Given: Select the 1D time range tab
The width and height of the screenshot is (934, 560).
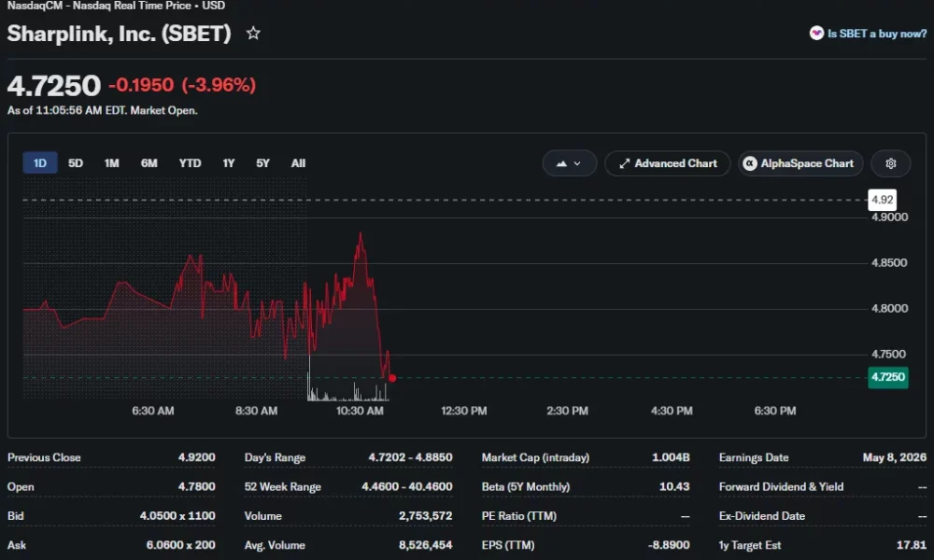Looking at the screenshot, I should pyautogui.click(x=40, y=163).
